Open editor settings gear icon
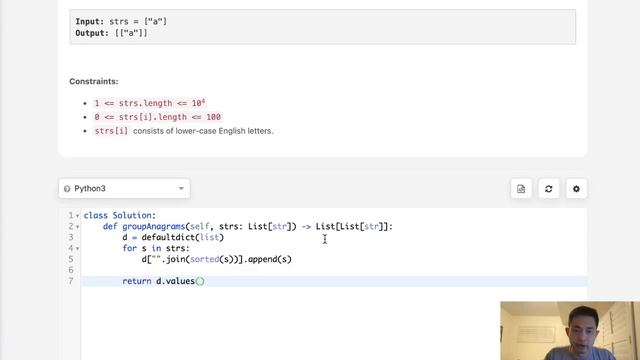The height and width of the screenshot is (360, 640). [x=576, y=189]
